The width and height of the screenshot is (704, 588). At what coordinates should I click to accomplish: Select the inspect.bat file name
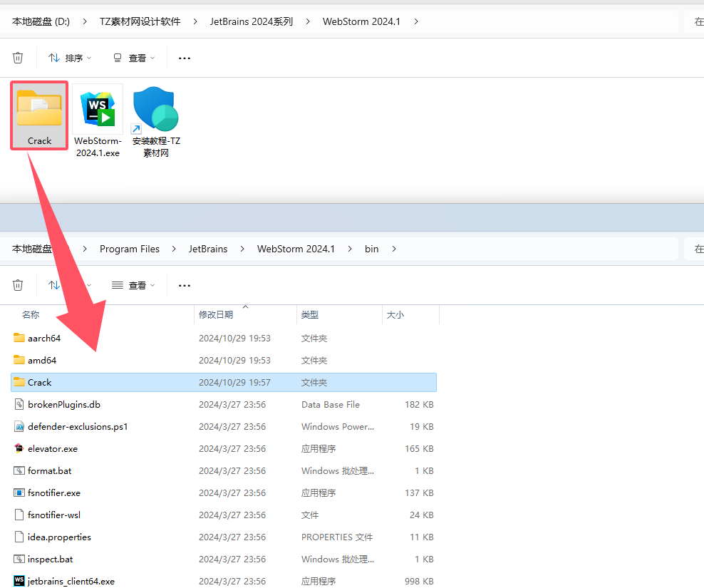(51, 559)
